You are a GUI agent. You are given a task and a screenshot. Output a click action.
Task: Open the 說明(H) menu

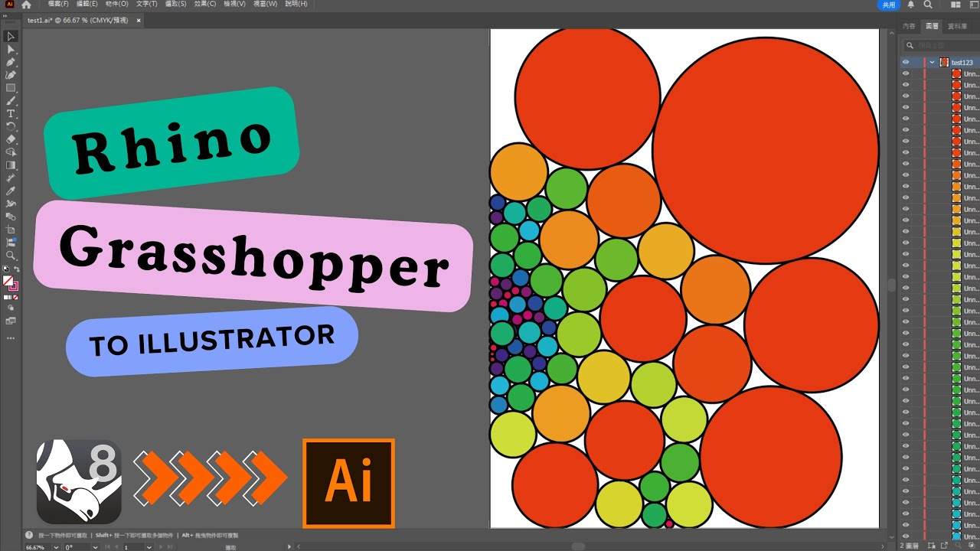296,5
